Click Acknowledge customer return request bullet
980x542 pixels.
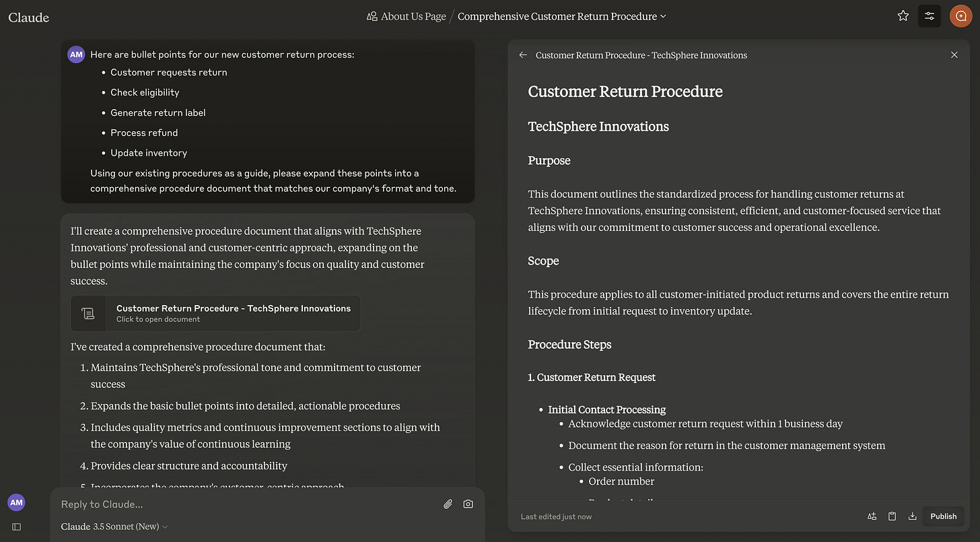[705, 424]
